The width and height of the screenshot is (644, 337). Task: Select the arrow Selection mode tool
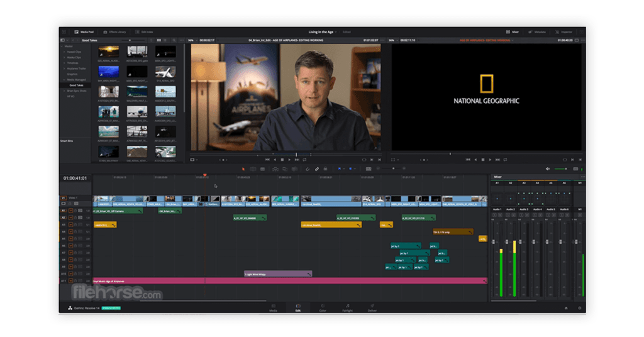click(x=243, y=169)
